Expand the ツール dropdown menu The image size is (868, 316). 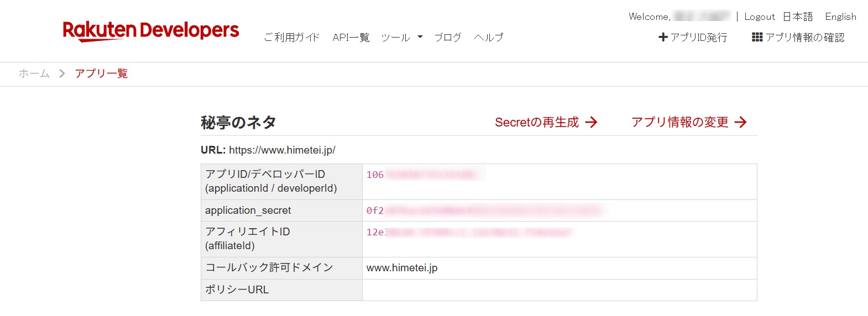tap(402, 38)
